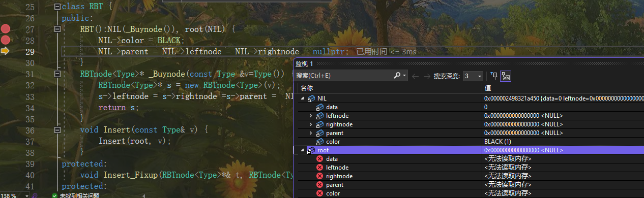Collapse the root node in the watch window
This screenshot has width=644, height=198.
303,150
